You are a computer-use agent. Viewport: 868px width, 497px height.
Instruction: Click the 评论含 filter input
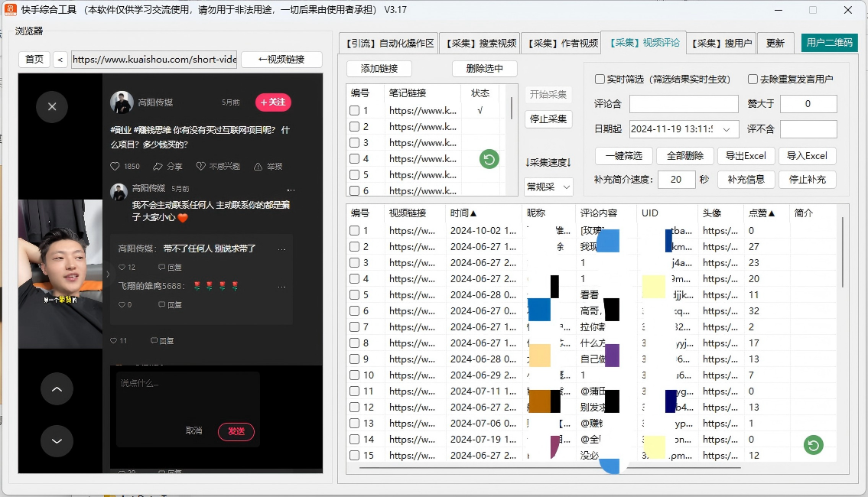point(684,103)
